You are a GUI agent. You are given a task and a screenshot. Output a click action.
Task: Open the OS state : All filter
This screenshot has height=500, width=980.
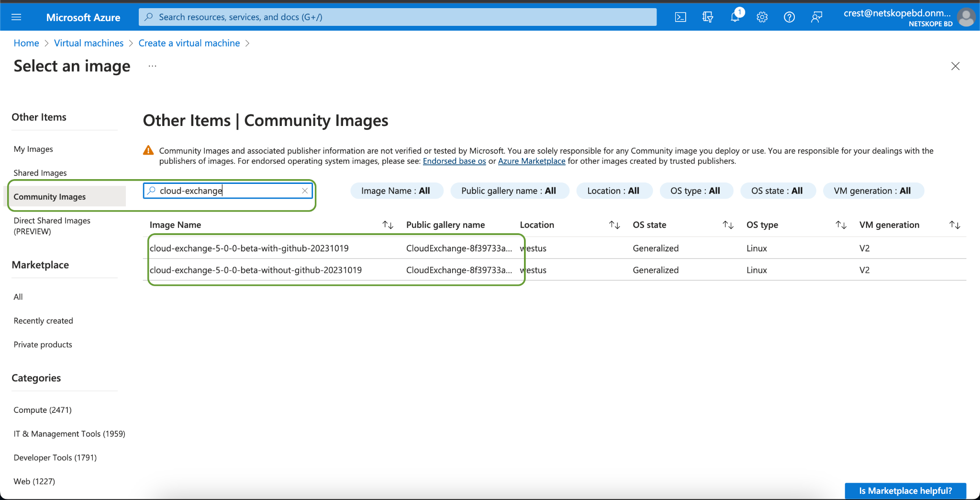pyautogui.click(x=778, y=191)
